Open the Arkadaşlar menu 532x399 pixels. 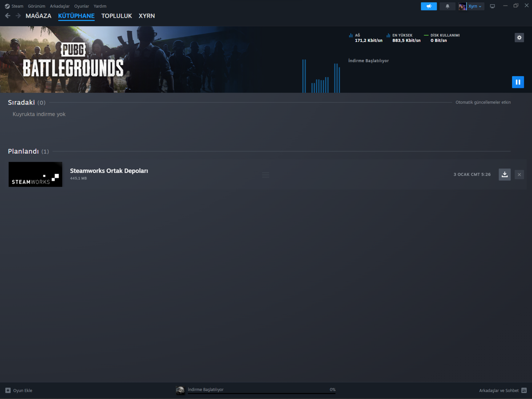60,6
